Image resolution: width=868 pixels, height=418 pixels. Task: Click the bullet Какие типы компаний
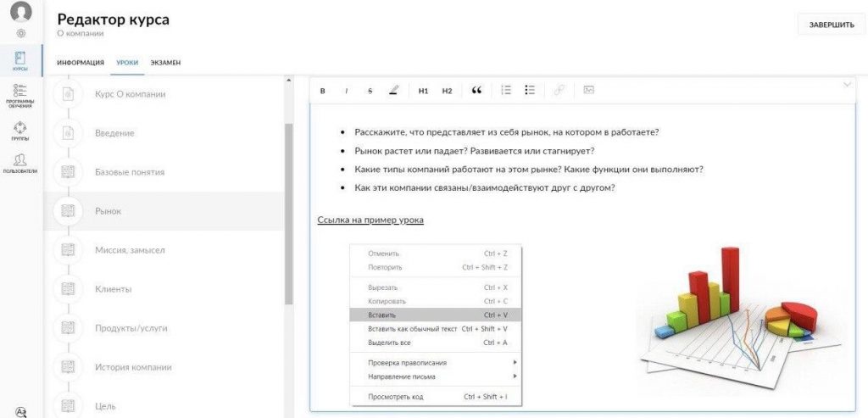pos(529,170)
